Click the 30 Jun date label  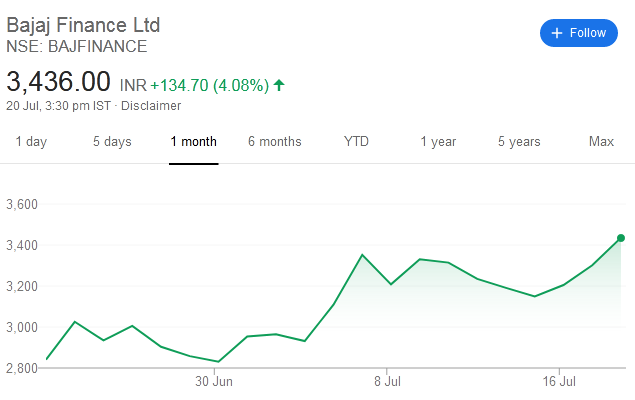pos(214,381)
